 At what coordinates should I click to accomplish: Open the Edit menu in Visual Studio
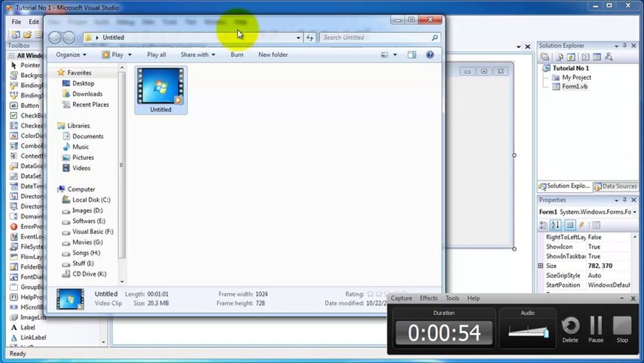pos(34,22)
